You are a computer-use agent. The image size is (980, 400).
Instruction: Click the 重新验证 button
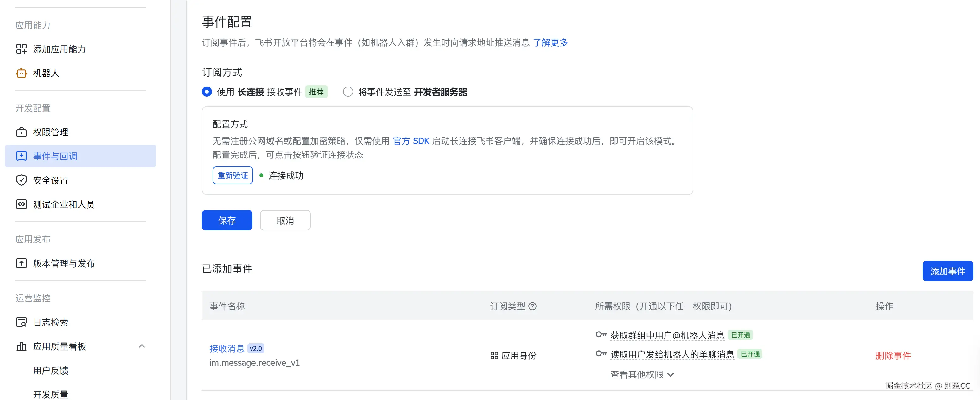232,176
